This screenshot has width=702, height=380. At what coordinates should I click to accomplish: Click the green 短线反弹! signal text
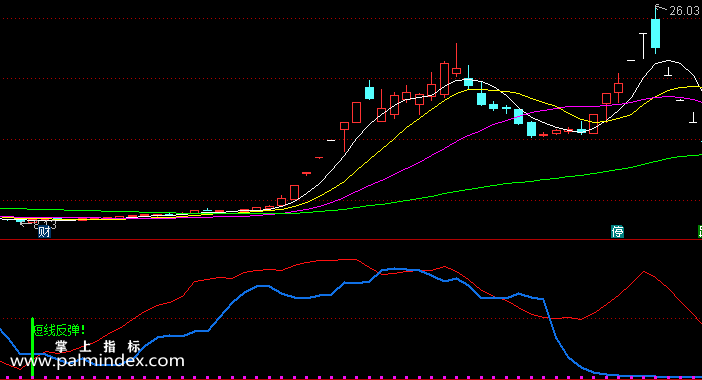click(59, 330)
